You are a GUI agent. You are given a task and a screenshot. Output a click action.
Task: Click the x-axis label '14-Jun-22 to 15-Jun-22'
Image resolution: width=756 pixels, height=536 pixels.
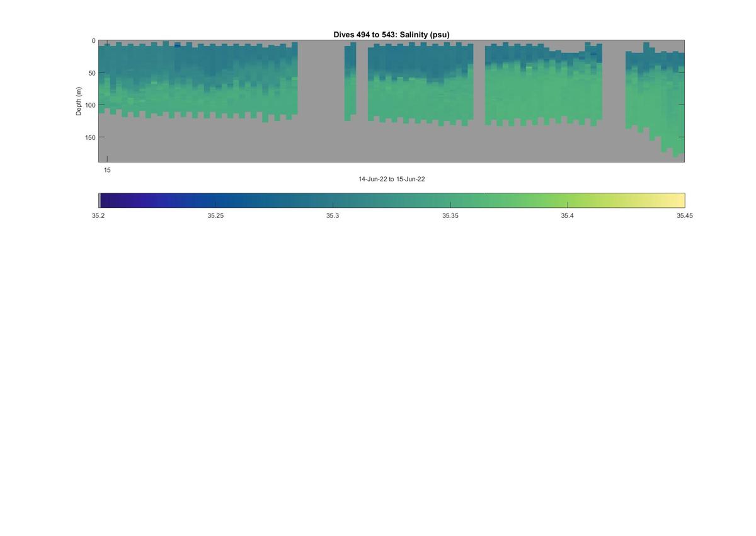(x=391, y=180)
